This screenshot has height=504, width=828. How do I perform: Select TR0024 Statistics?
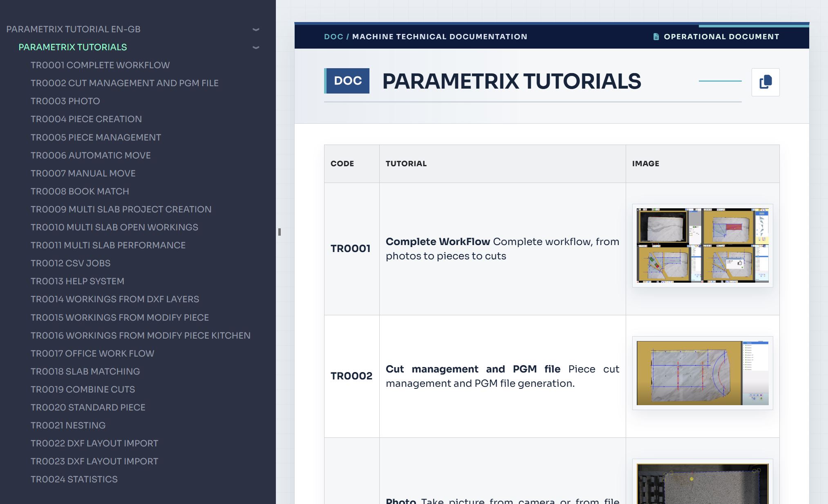tap(74, 479)
